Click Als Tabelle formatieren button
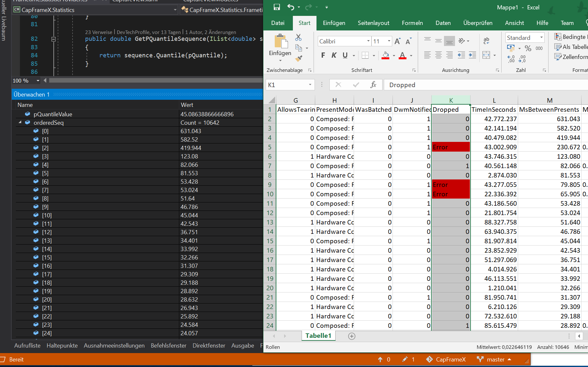The image size is (588, 367). coord(571,47)
